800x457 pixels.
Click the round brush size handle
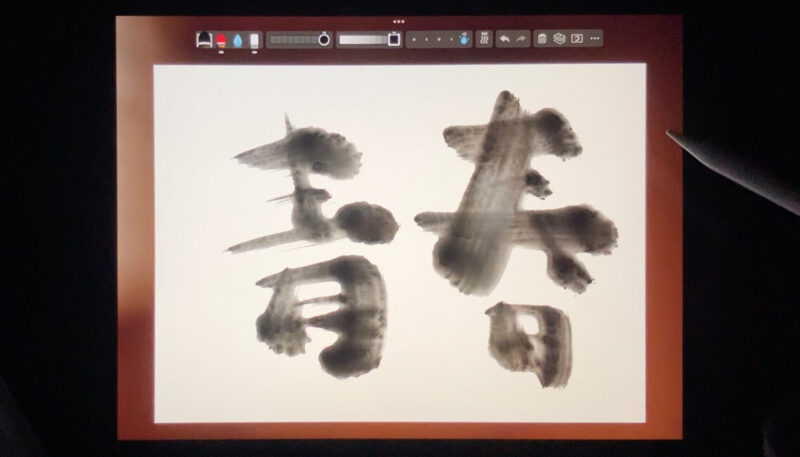pos(324,39)
